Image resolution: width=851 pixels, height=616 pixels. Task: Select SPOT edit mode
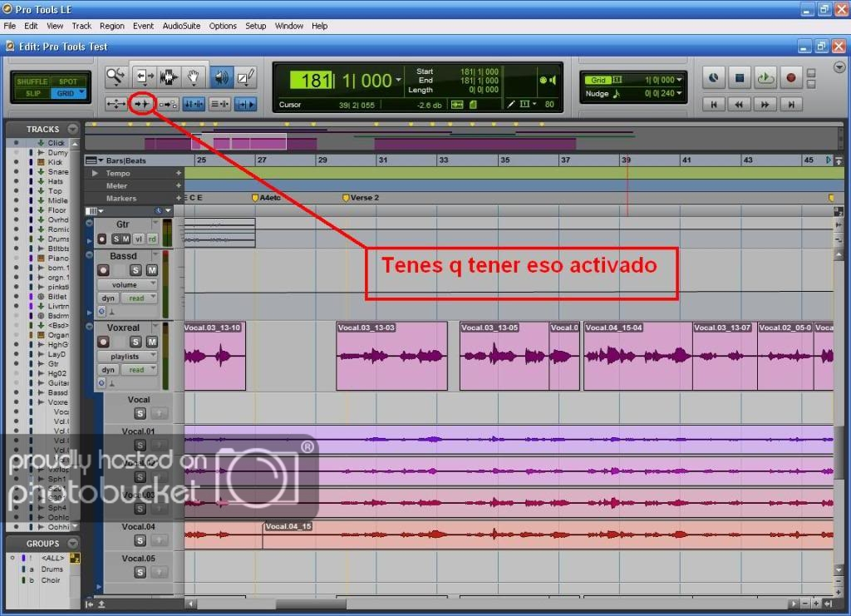[x=68, y=81]
